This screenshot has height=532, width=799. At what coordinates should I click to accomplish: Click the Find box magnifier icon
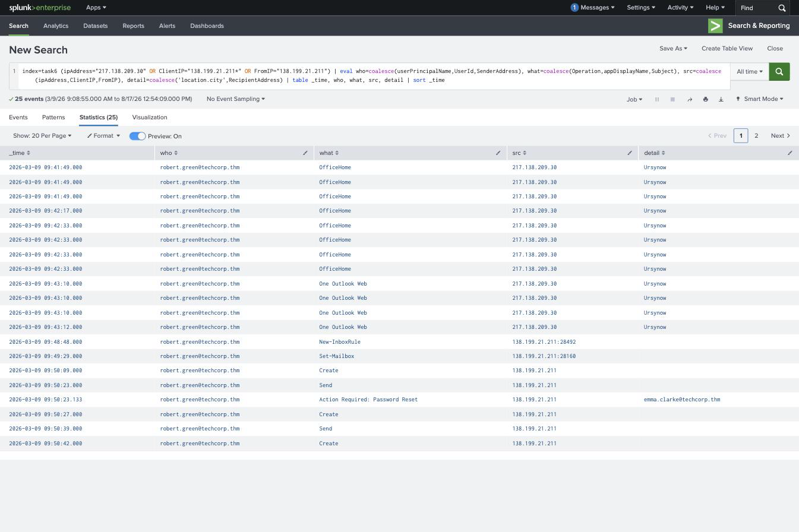pyautogui.click(x=782, y=8)
